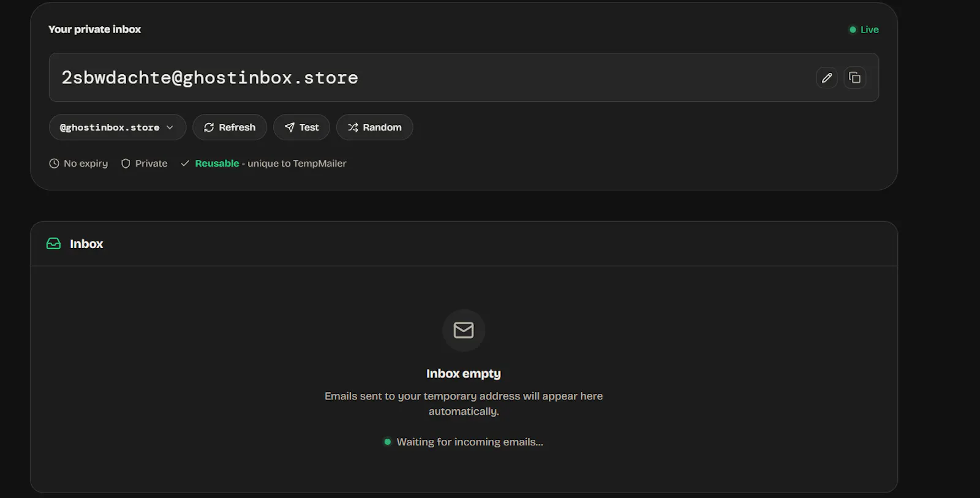Click the 'Your private inbox' heading
Viewport: 980px width, 498px height.
(x=95, y=29)
